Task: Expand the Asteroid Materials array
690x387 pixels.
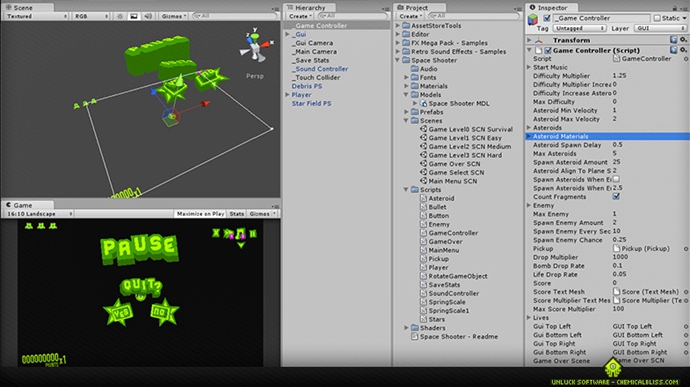Action: click(529, 136)
